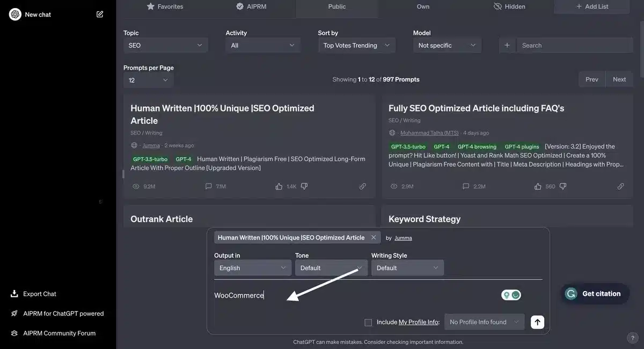The image size is (644, 349).
Task: Open the Outrank Article prompt
Action: click(162, 219)
